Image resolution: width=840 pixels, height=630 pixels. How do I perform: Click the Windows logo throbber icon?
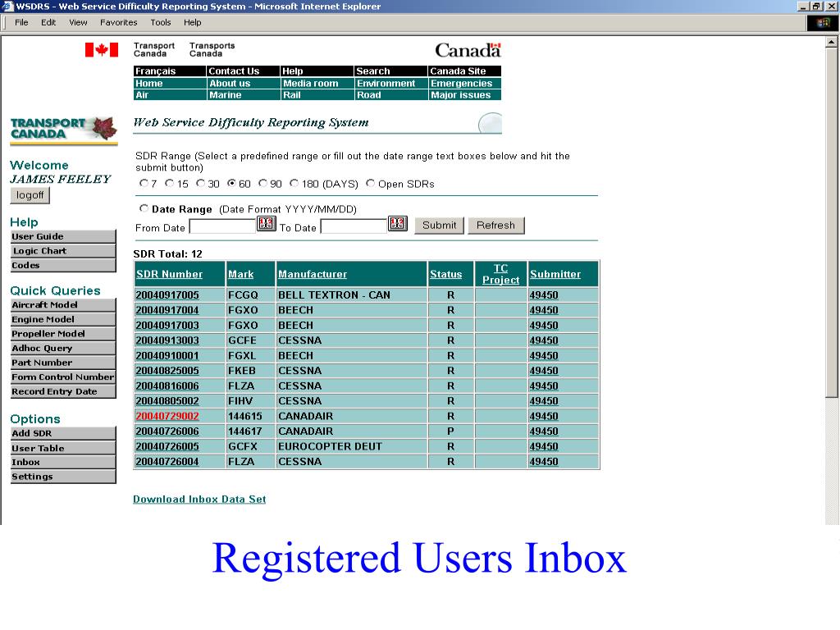coord(823,23)
